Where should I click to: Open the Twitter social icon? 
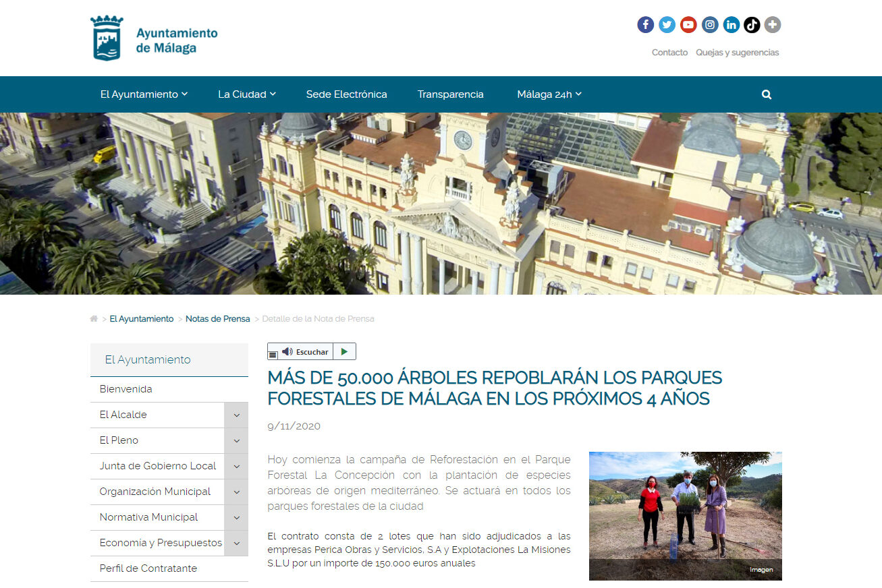pyautogui.click(x=667, y=25)
